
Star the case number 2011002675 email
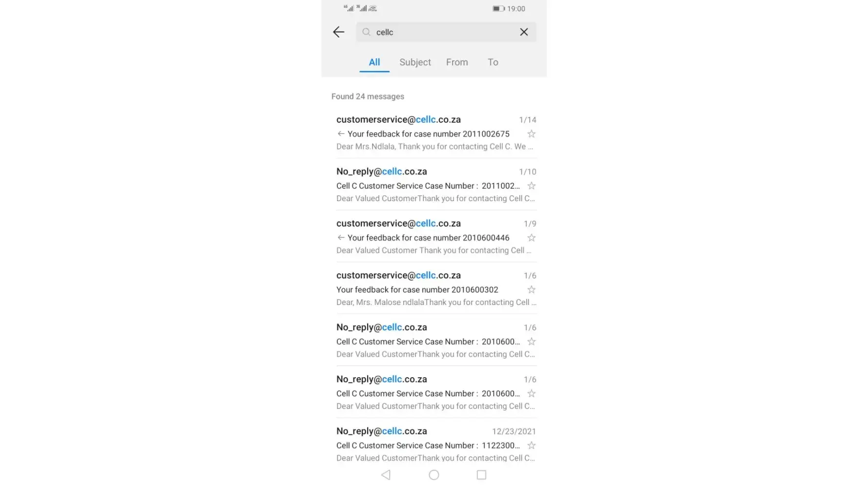(532, 134)
